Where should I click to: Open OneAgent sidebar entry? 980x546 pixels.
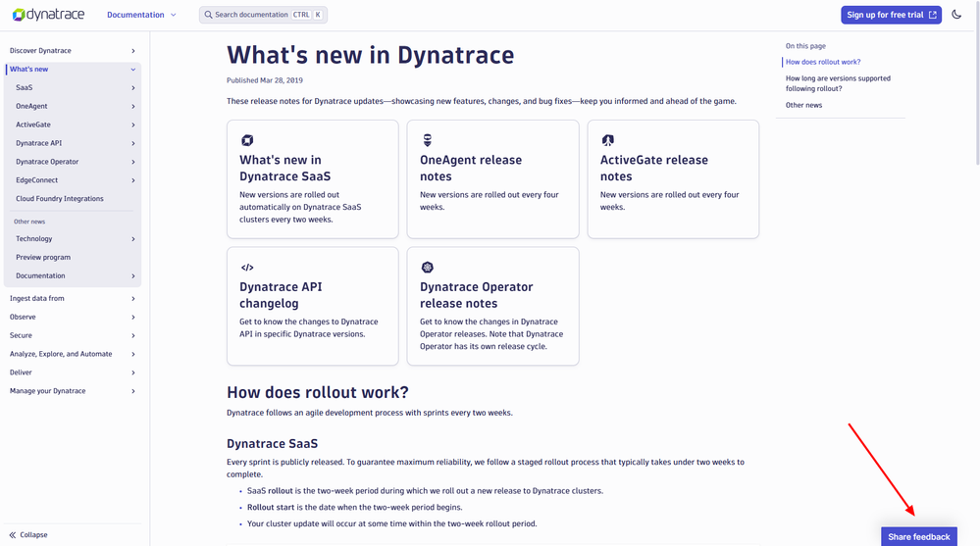31,106
